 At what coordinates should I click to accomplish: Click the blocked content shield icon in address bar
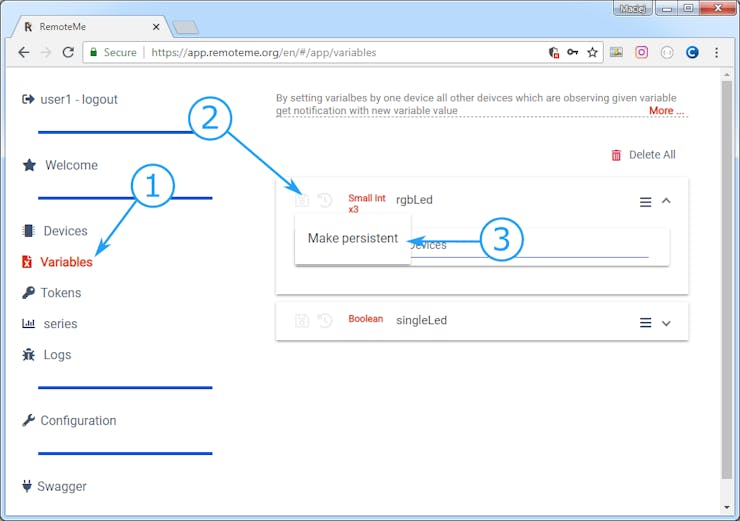click(x=554, y=52)
